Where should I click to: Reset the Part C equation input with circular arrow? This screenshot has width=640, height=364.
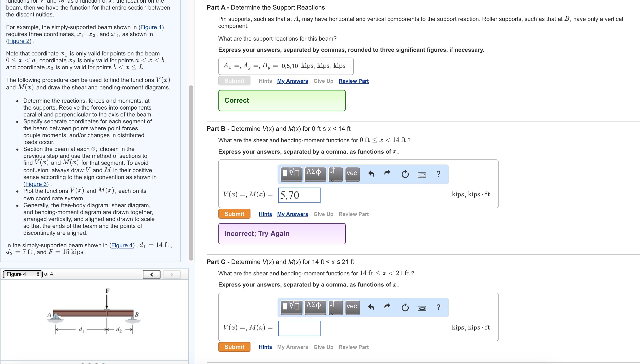(404, 307)
